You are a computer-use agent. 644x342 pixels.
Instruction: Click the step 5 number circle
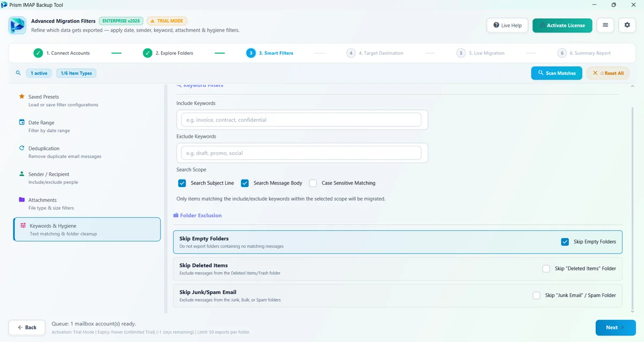[x=461, y=53]
